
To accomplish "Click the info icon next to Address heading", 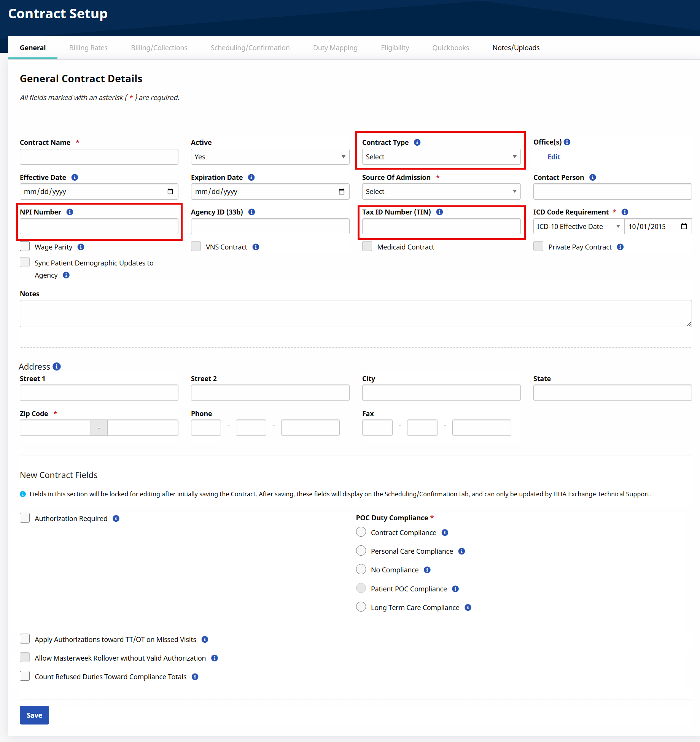I will 57,366.
